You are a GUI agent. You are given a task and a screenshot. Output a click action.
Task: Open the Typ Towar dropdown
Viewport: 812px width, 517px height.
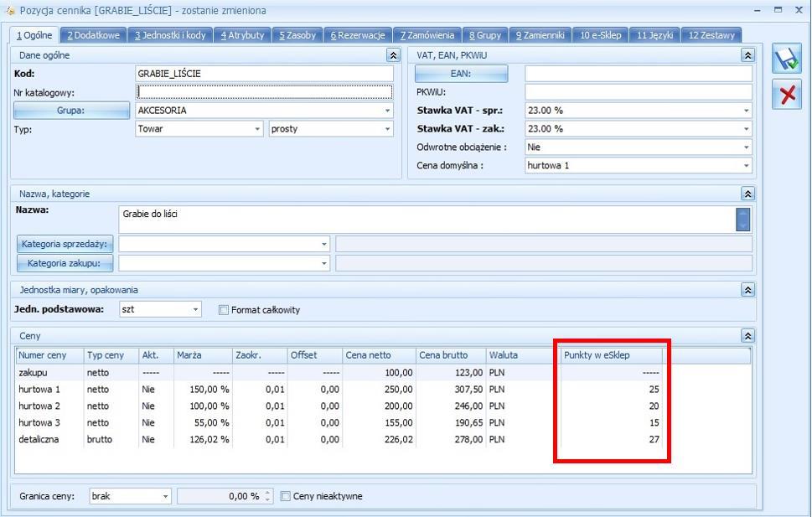pos(257,129)
